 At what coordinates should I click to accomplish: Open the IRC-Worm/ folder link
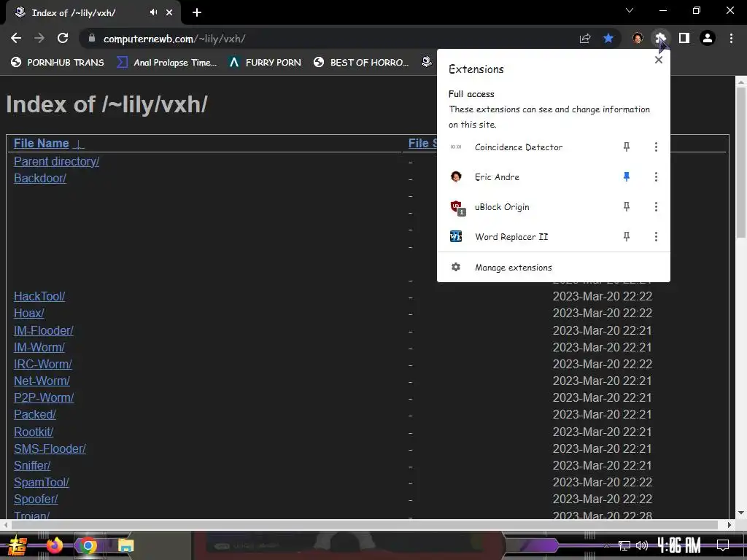[43, 365]
